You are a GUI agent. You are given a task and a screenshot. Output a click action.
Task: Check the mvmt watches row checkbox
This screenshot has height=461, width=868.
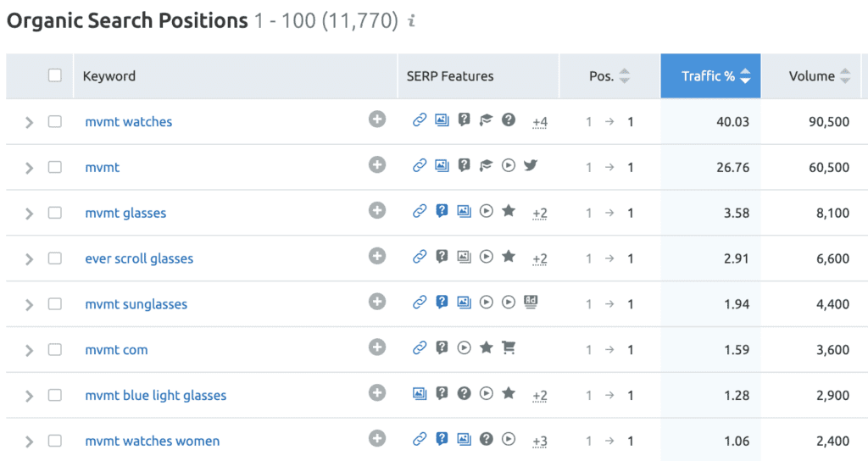[x=55, y=121]
